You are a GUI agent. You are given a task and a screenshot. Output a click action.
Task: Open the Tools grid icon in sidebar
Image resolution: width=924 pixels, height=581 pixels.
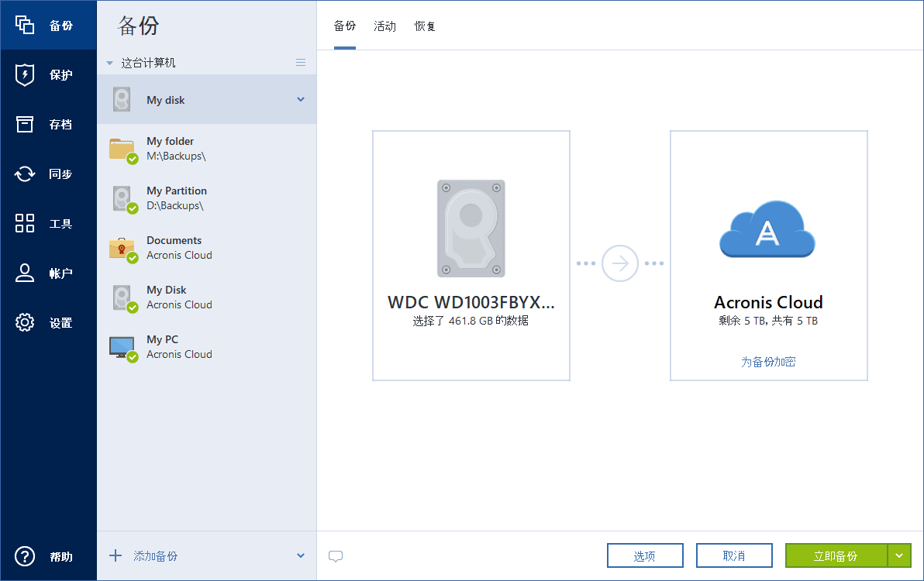pos(26,224)
